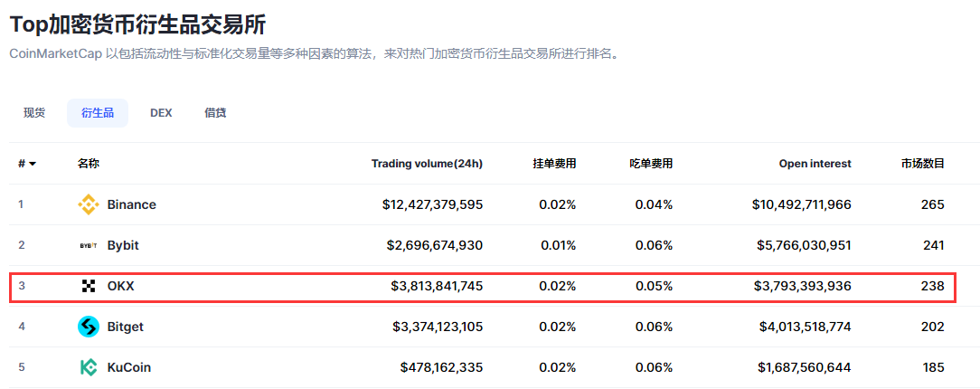Screen dimensions: 980x389
Task: Sort by 名称 column header
Action: [88, 164]
